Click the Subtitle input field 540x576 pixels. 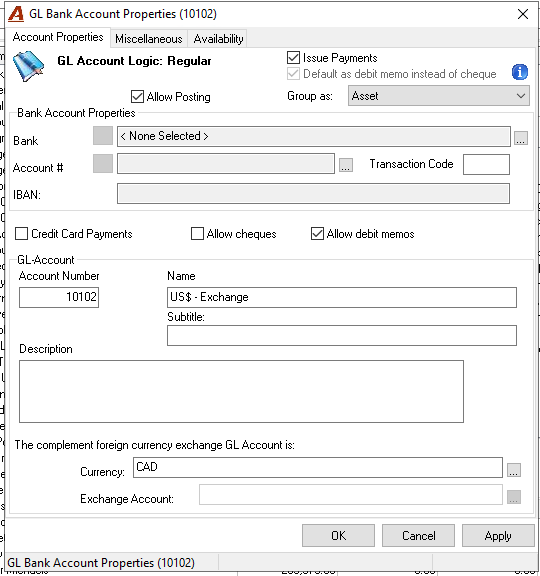[x=342, y=335]
